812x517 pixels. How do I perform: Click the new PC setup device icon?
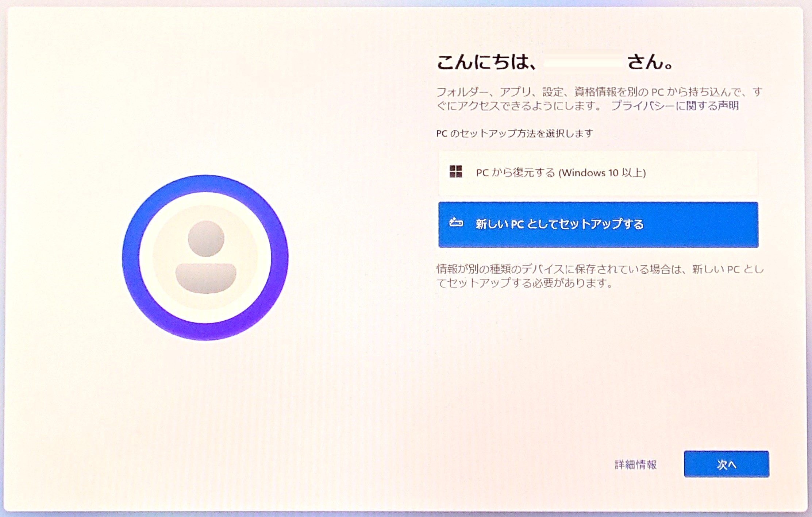tap(456, 222)
